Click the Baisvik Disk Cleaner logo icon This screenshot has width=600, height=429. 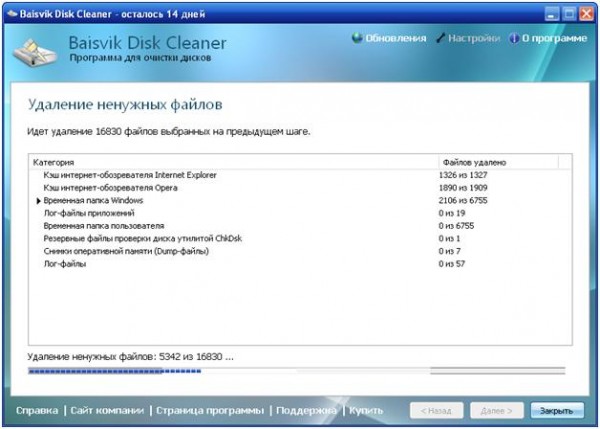[35, 52]
